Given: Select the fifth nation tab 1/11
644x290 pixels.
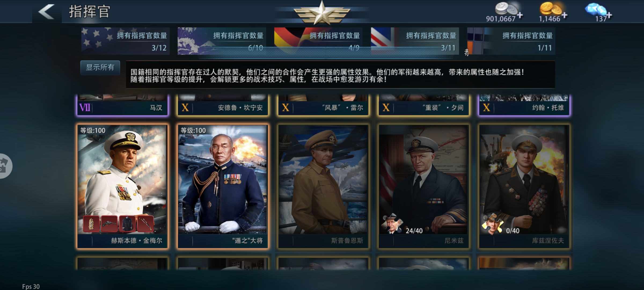Looking at the screenshot, I should pos(511,41).
